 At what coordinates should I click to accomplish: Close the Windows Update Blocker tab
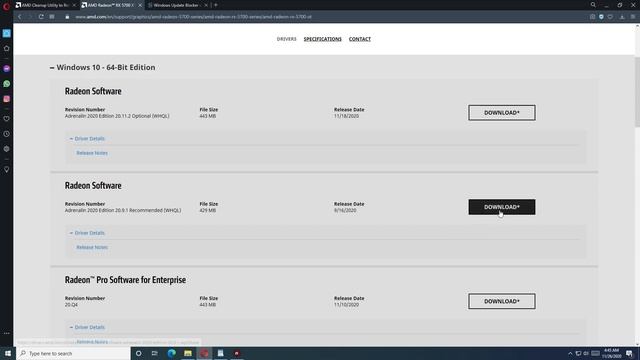[206, 5]
